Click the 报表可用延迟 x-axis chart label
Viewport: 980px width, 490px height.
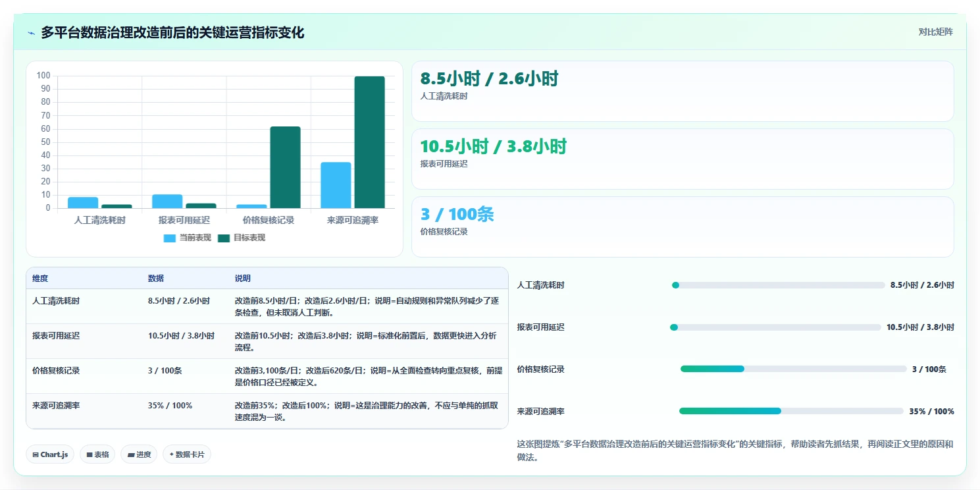pyautogui.click(x=184, y=220)
